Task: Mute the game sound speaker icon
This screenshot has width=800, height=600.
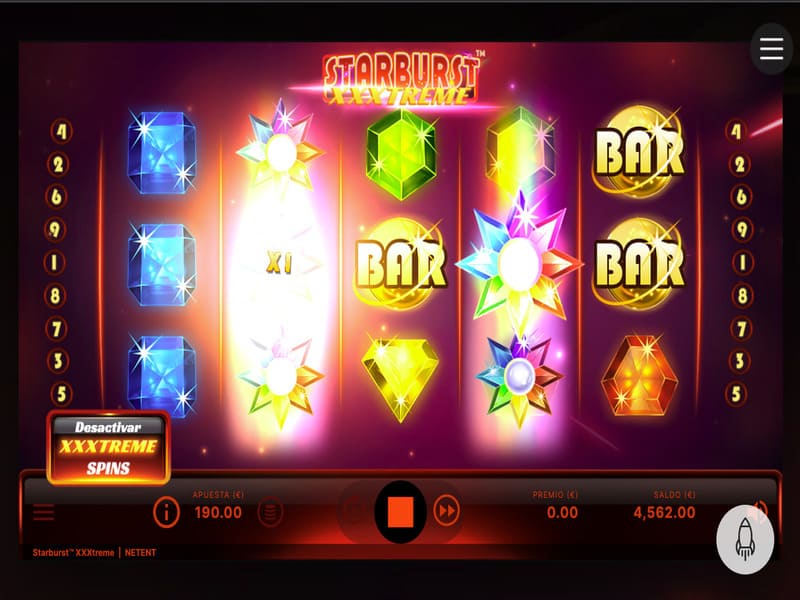Action: [759, 510]
